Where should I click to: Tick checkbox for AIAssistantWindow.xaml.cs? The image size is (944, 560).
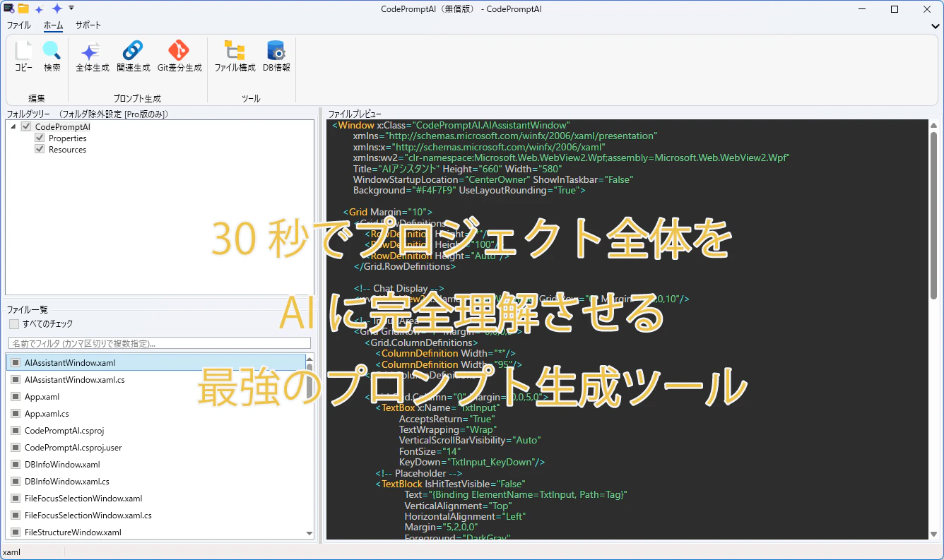(16, 380)
